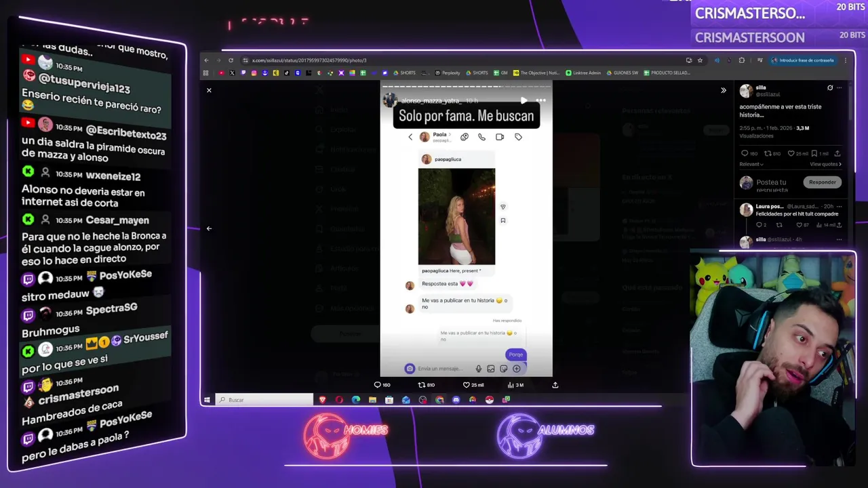The image size is (868, 488).
Task: Click the Grok icon on silla's tweet
Action: [830, 87]
